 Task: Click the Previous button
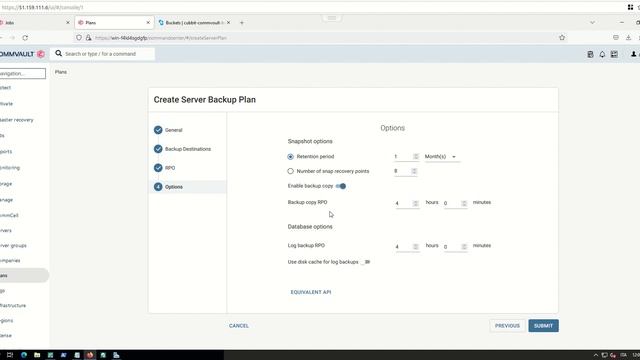click(x=507, y=326)
